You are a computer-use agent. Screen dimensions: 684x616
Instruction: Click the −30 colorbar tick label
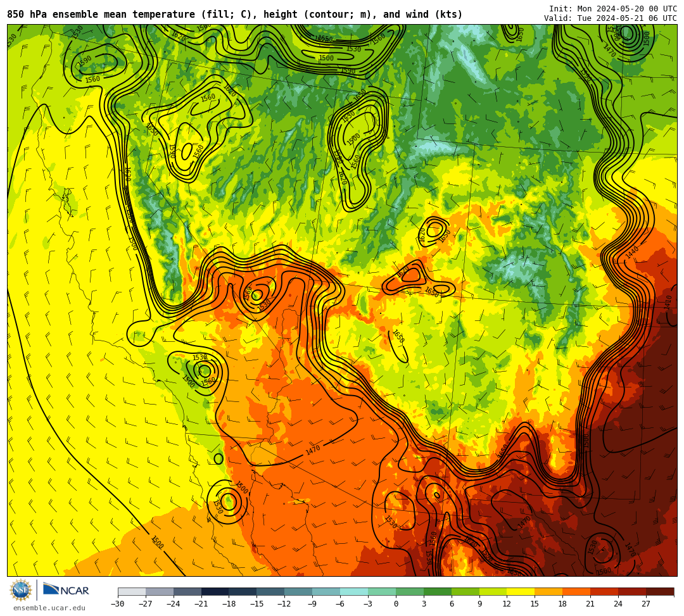(x=118, y=604)
